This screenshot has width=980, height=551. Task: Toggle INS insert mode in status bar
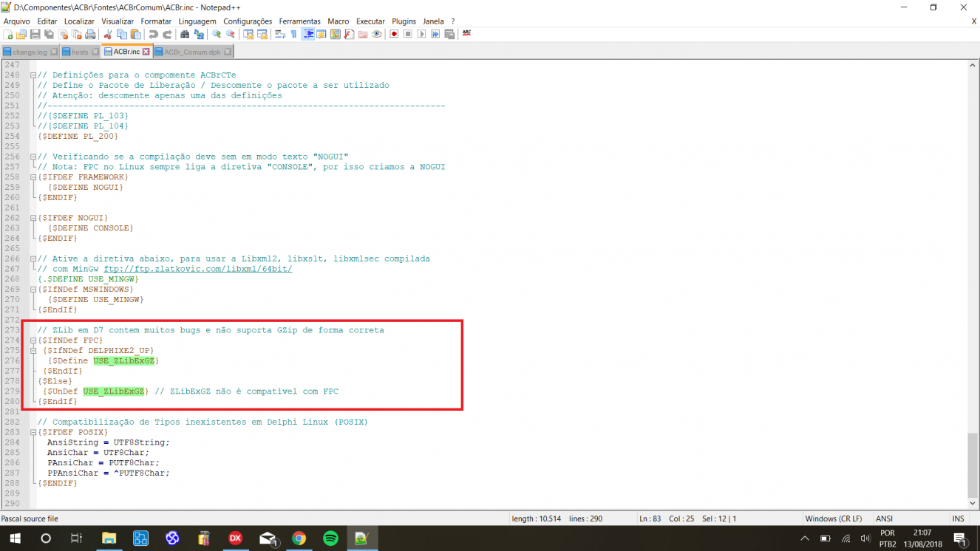[x=958, y=519]
